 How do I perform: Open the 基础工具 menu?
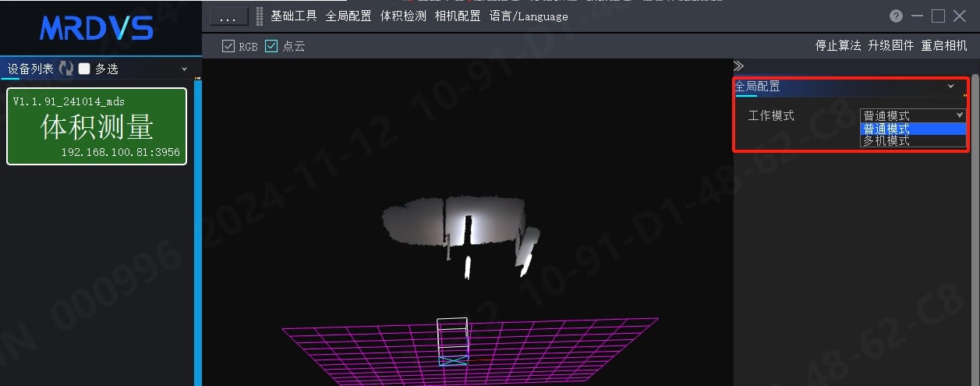coord(294,16)
